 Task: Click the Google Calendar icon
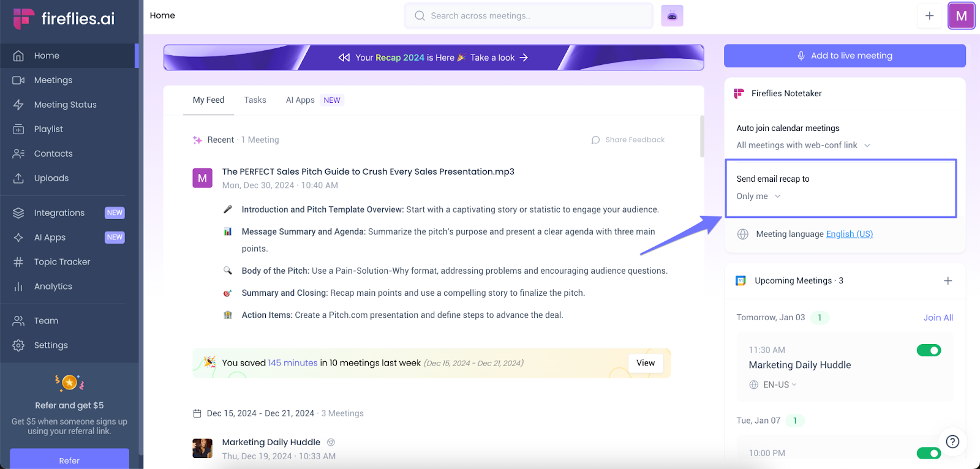[x=741, y=280]
